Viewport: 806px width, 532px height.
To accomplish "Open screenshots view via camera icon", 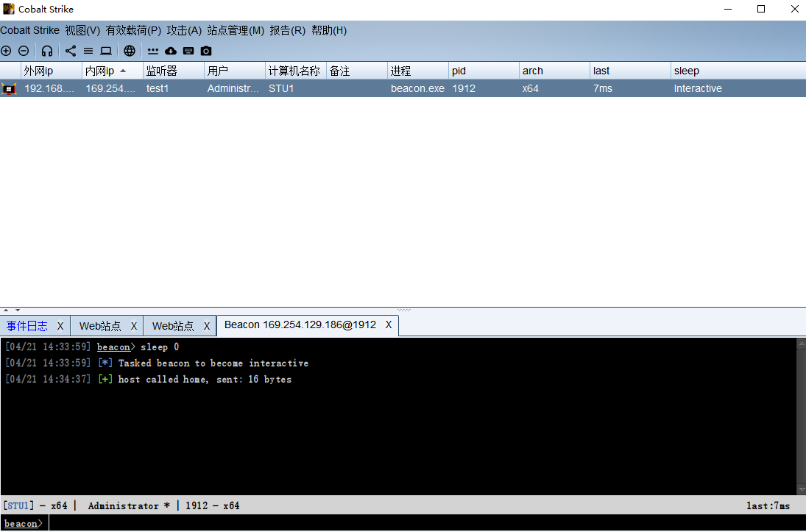I will click(x=206, y=51).
